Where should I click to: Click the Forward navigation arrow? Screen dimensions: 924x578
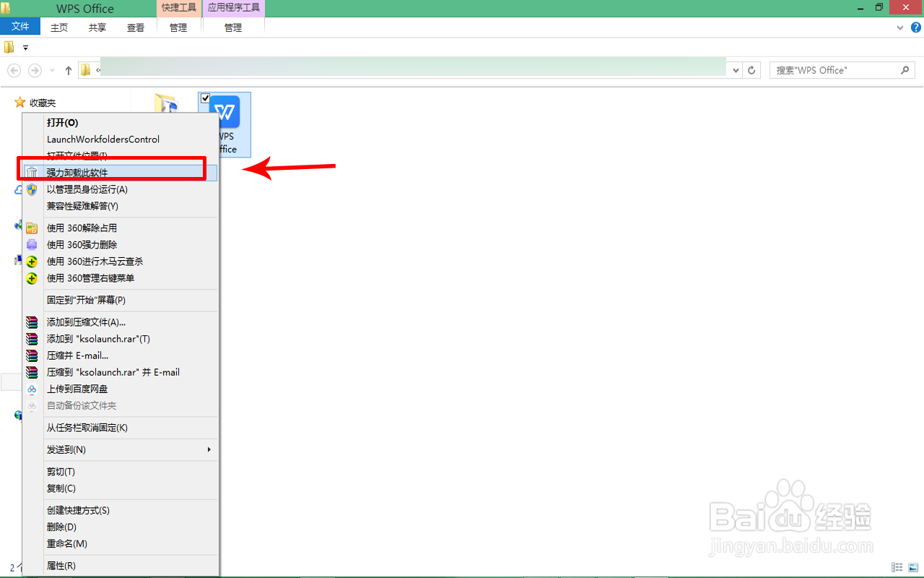35,70
